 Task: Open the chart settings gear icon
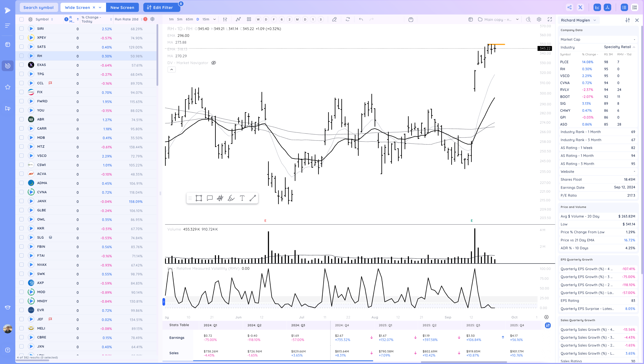[539, 19]
